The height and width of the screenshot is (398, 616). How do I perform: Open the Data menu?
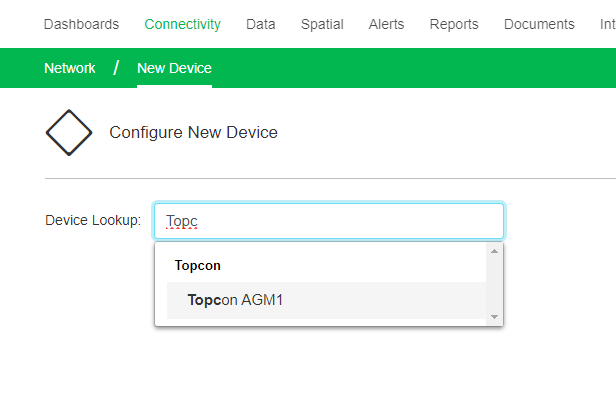click(x=260, y=24)
